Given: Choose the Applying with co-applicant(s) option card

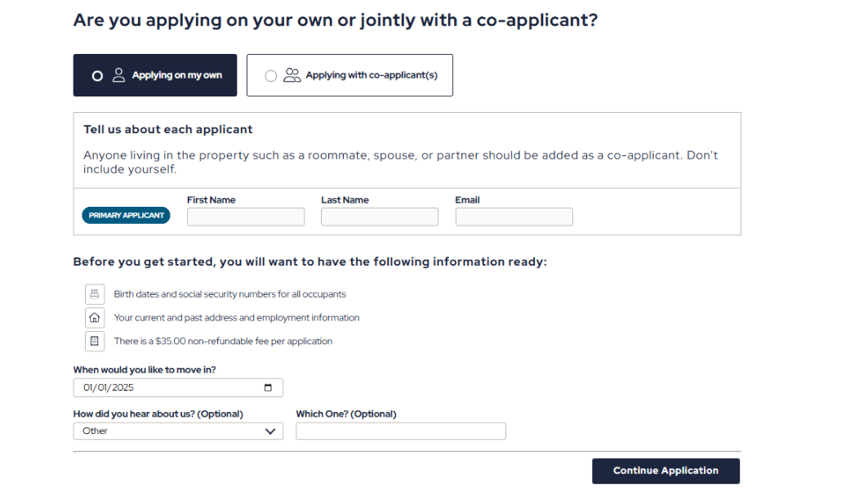Looking at the screenshot, I should pos(349,75).
